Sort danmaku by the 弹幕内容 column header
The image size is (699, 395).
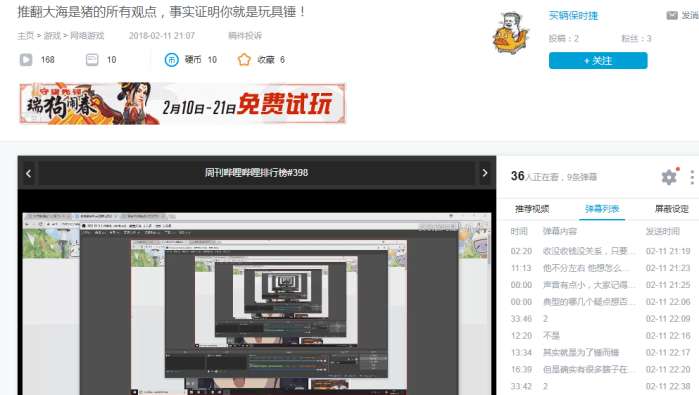(x=559, y=231)
